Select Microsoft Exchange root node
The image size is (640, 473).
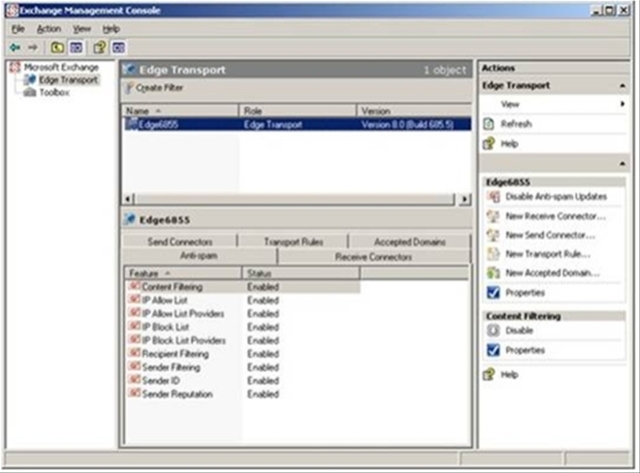tap(60, 67)
